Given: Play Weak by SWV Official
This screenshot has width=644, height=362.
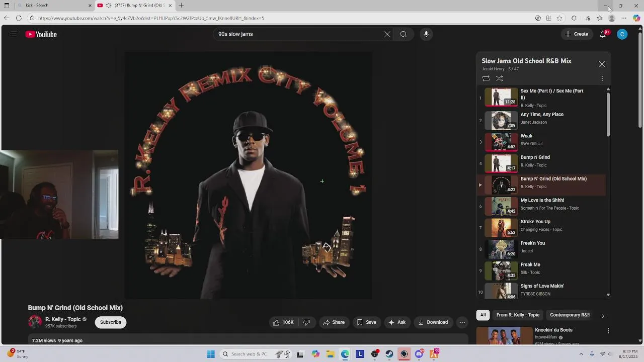Looking at the screenshot, I should [x=542, y=142].
